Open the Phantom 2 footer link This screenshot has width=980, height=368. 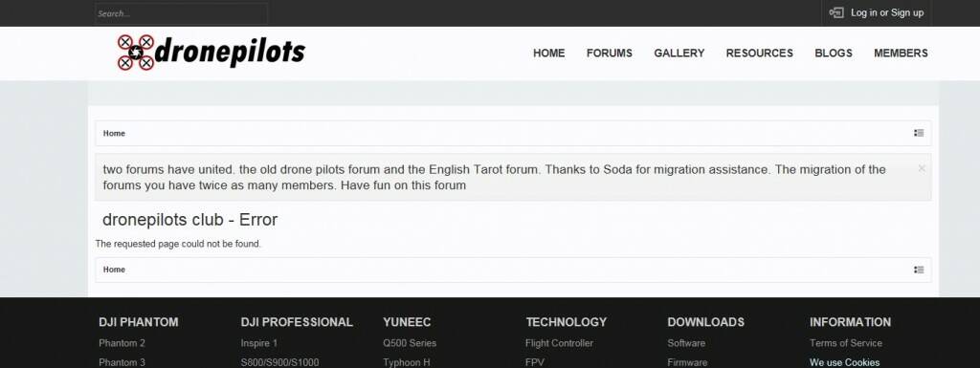[122, 343]
